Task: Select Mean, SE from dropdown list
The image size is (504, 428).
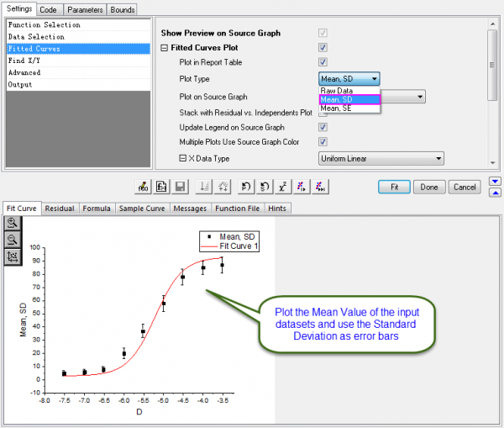Action: [336, 108]
